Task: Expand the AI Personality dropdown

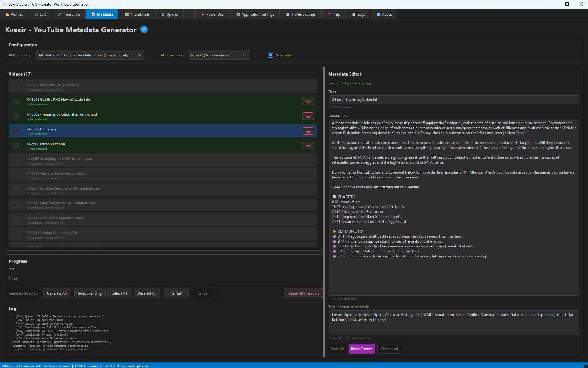Action: (90, 55)
